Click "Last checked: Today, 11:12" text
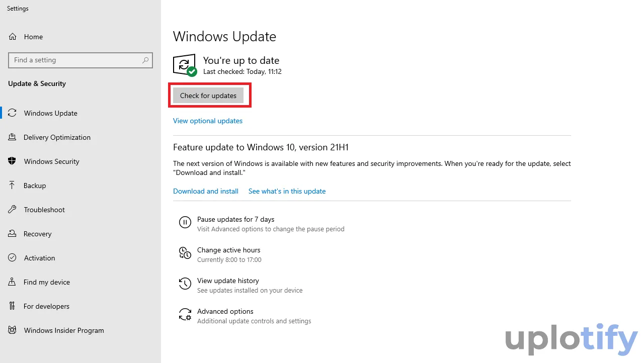The width and height of the screenshot is (644, 363). (243, 71)
